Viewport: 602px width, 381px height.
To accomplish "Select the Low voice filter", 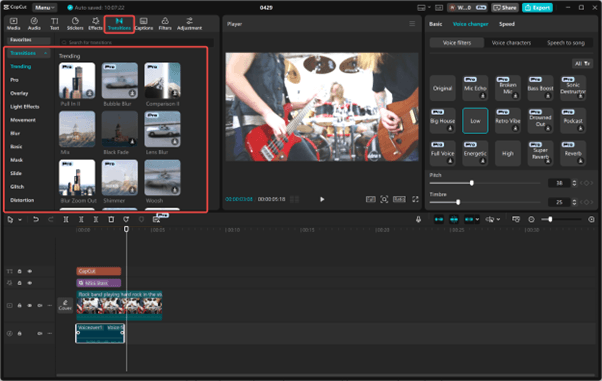I will point(475,121).
